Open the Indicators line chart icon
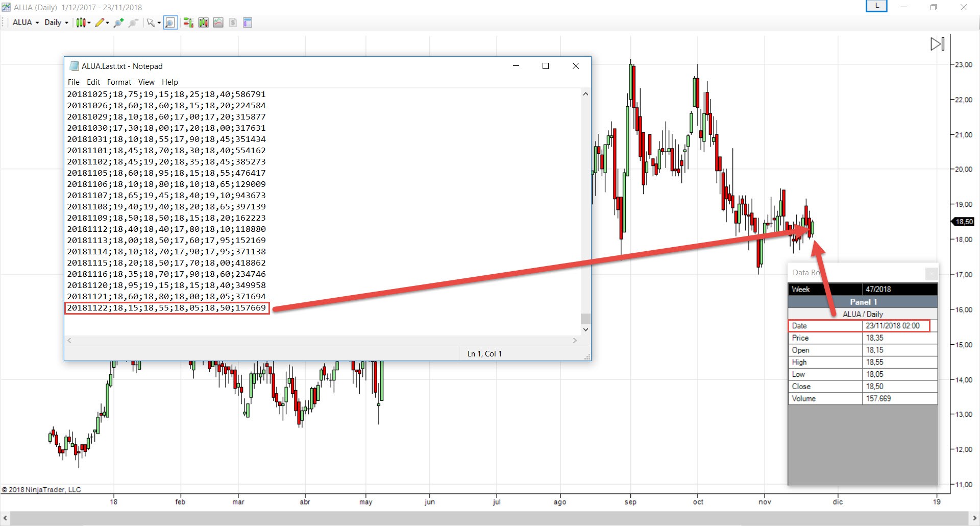 point(218,22)
